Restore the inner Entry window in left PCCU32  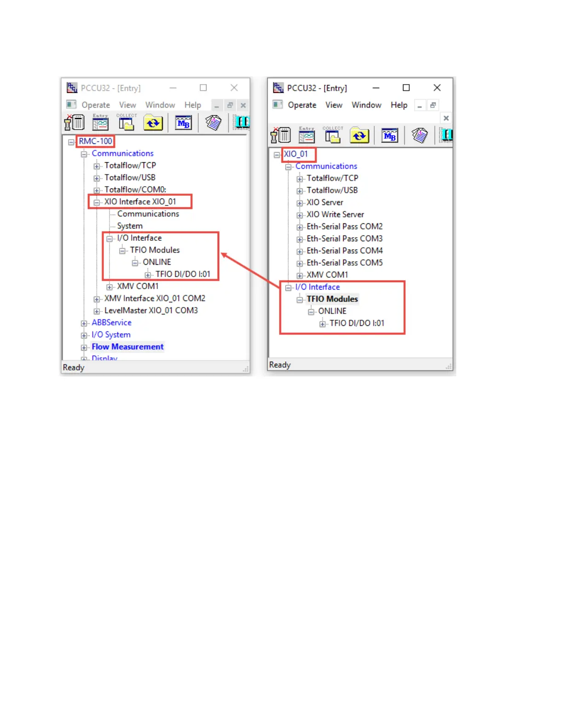(x=230, y=105)
